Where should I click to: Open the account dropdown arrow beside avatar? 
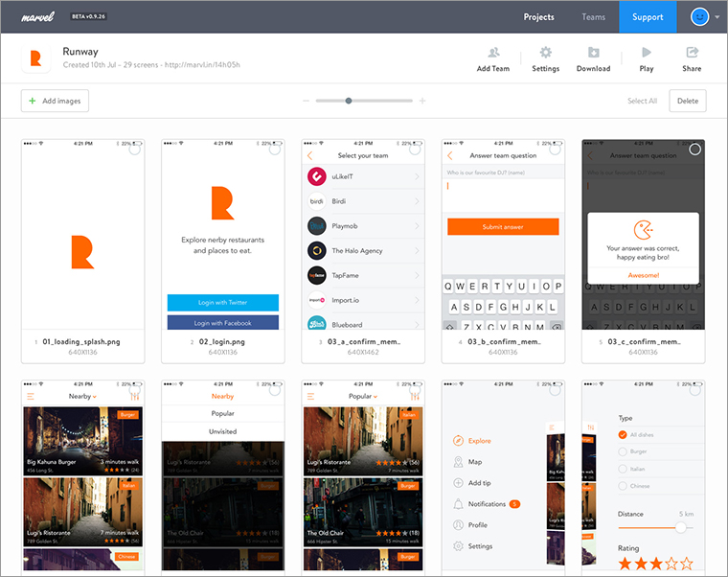[717, 17]
